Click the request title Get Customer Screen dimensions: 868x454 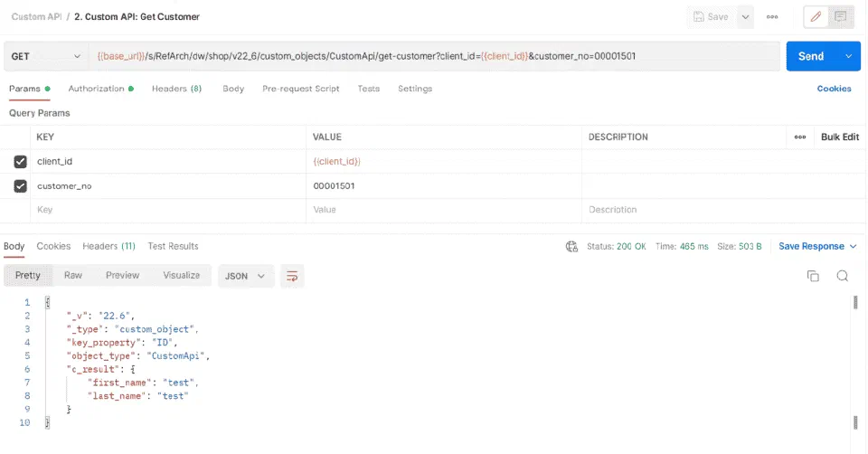(137, 16)
